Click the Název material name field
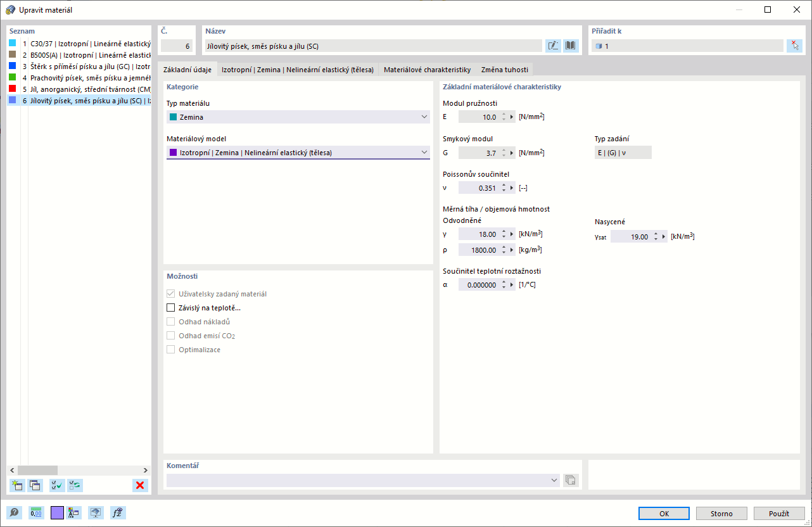This screenshot has width=812, height=527. (x=373, y=46)
